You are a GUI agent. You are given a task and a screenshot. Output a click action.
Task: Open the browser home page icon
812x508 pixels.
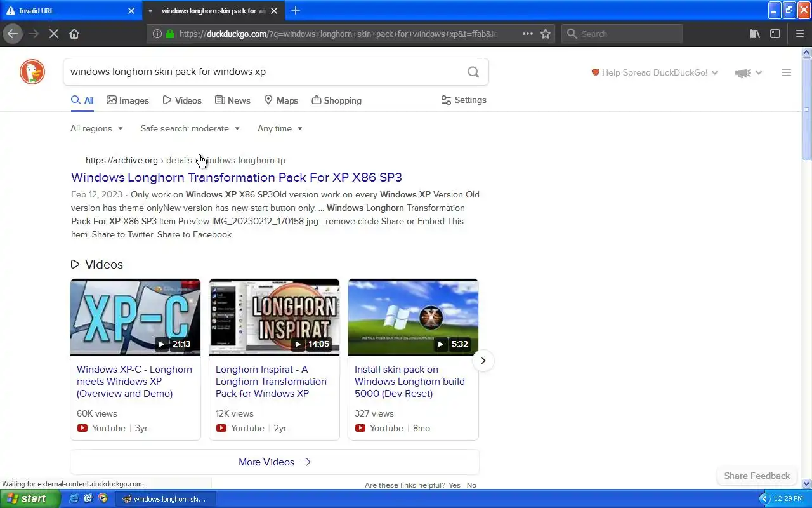click(x=74, y=34)
